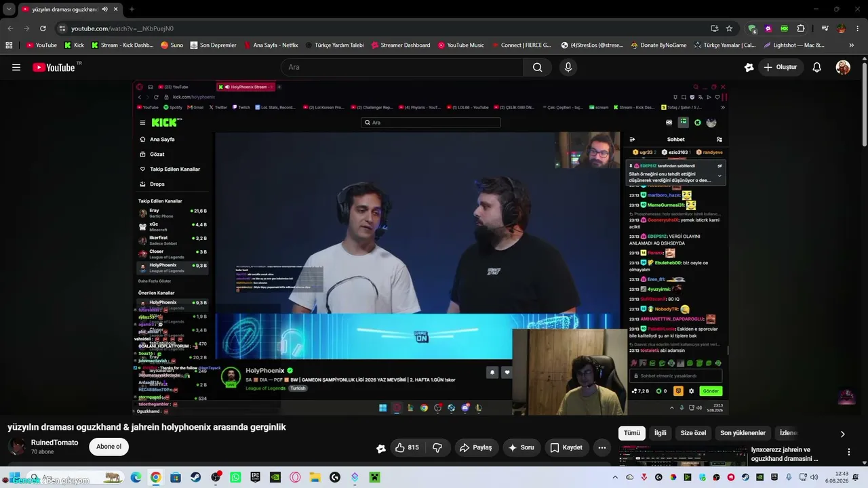Start voice search with the microphone icon

tap(568, 67)
